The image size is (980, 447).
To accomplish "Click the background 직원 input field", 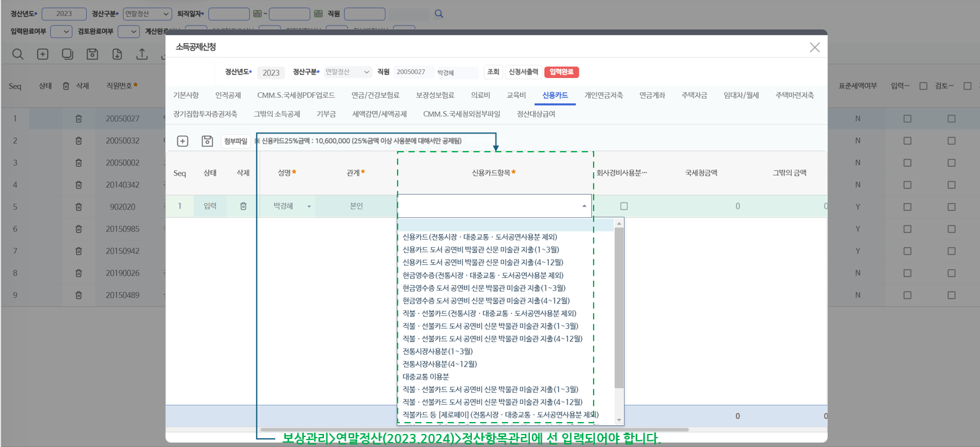I will [365, 14].
